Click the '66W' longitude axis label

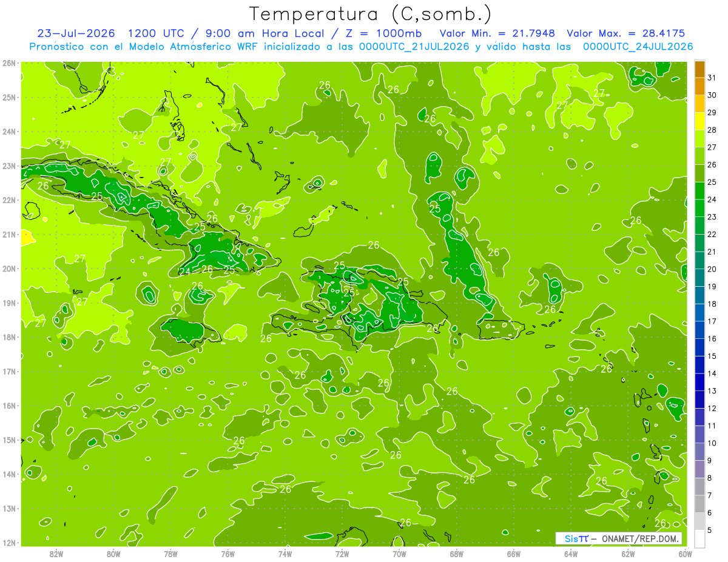click(x=514, y=554)
